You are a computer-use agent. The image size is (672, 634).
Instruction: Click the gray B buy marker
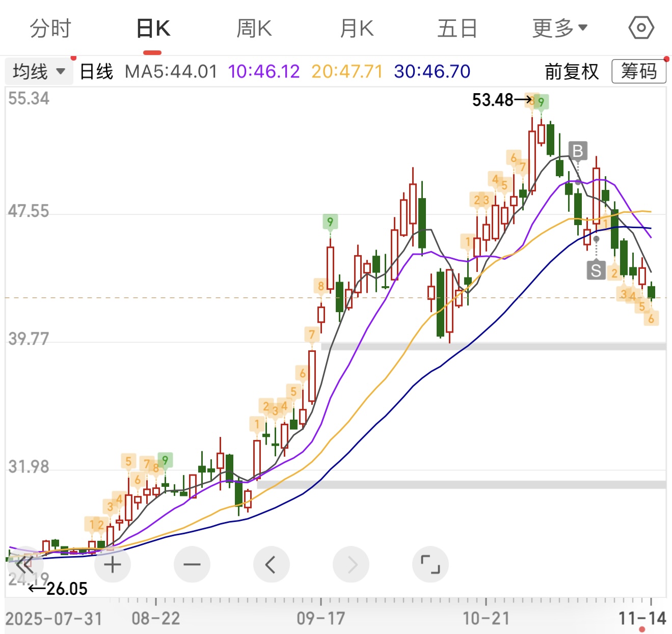[578, 151]
